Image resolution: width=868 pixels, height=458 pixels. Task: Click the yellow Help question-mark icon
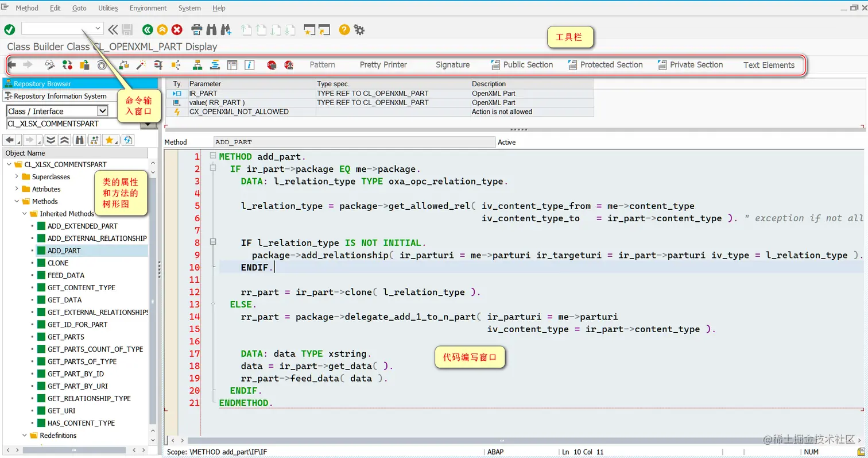[344, 29]
